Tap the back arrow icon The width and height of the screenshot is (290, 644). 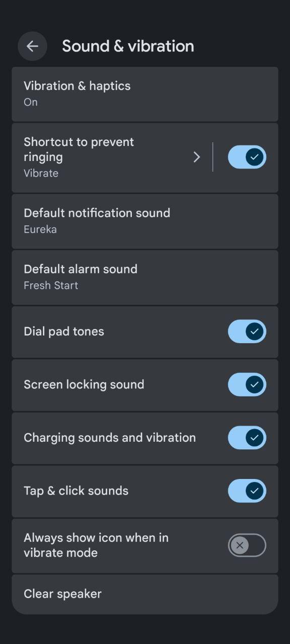[x=32, y=46]
